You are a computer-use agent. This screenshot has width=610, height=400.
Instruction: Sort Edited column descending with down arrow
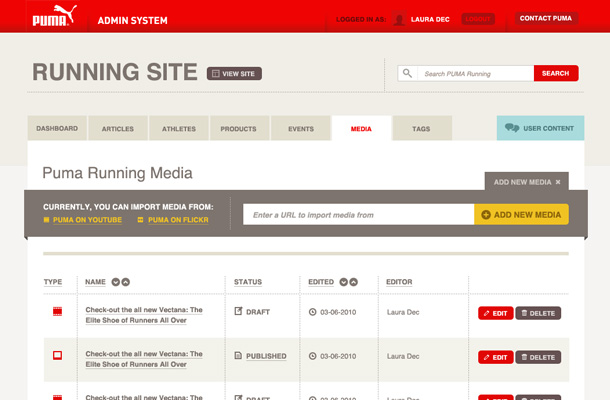pyautogui.click(x=344, y=282)
